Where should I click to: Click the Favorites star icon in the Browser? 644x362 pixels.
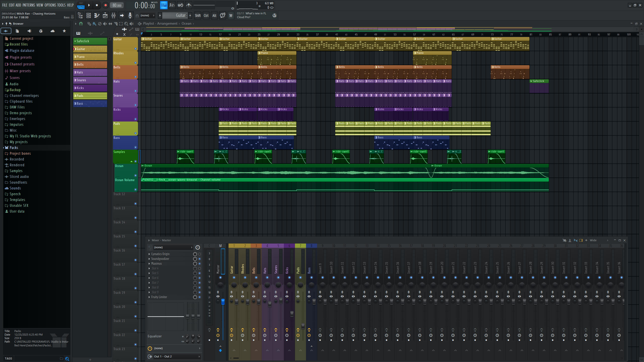(64, 31)
